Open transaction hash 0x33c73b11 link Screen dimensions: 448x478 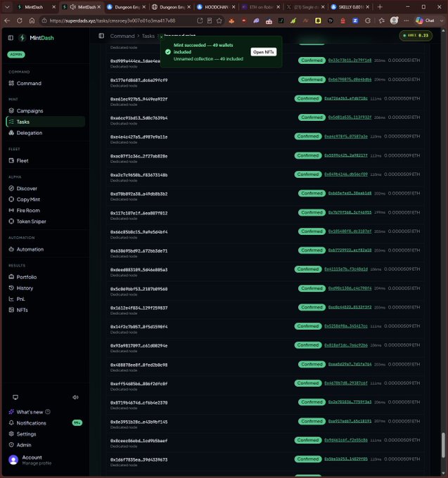350,60
